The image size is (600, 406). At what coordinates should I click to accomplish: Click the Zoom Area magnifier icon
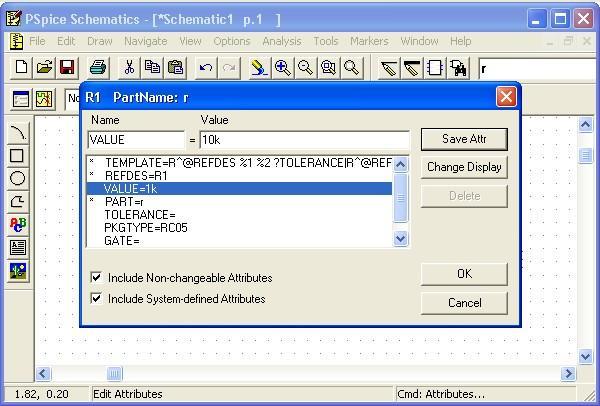point(328,68)
